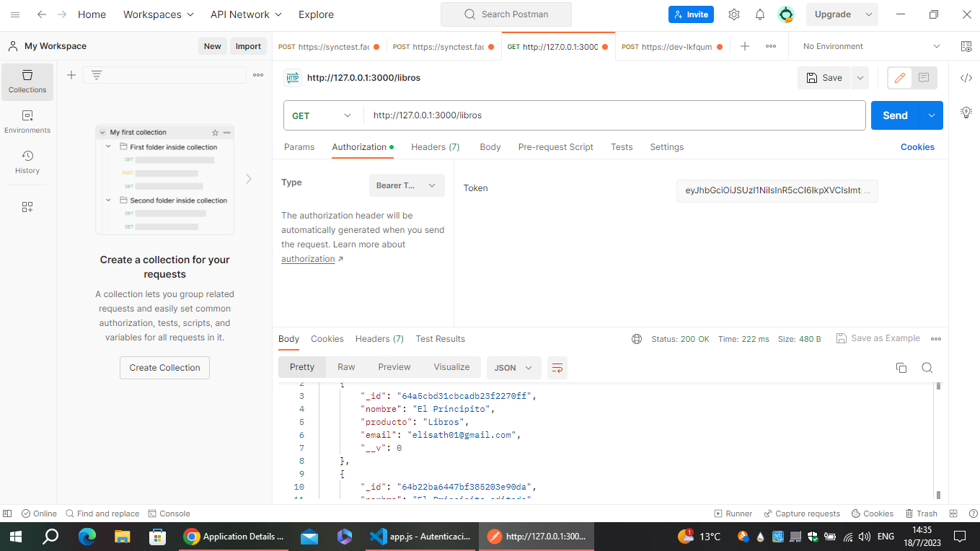980x551 pixels.
Task: Copy the response body
Action: pos(901,367)
